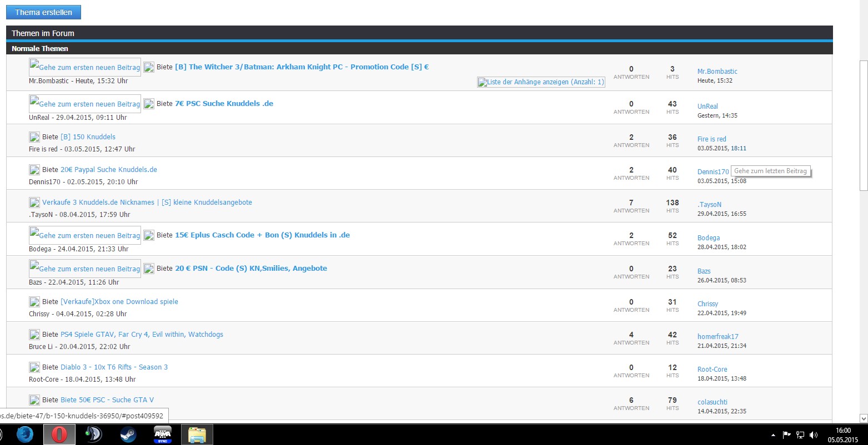Viewport: 868px width, 445px height.
Task: Open Steam from the taskbar
Action: pos(128,434)
